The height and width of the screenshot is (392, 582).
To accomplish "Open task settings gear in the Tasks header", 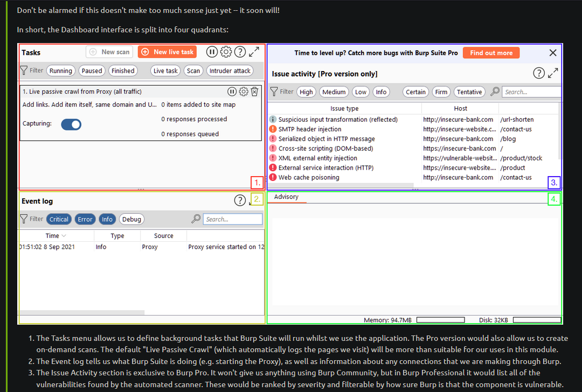I will (x=226, y=52).
